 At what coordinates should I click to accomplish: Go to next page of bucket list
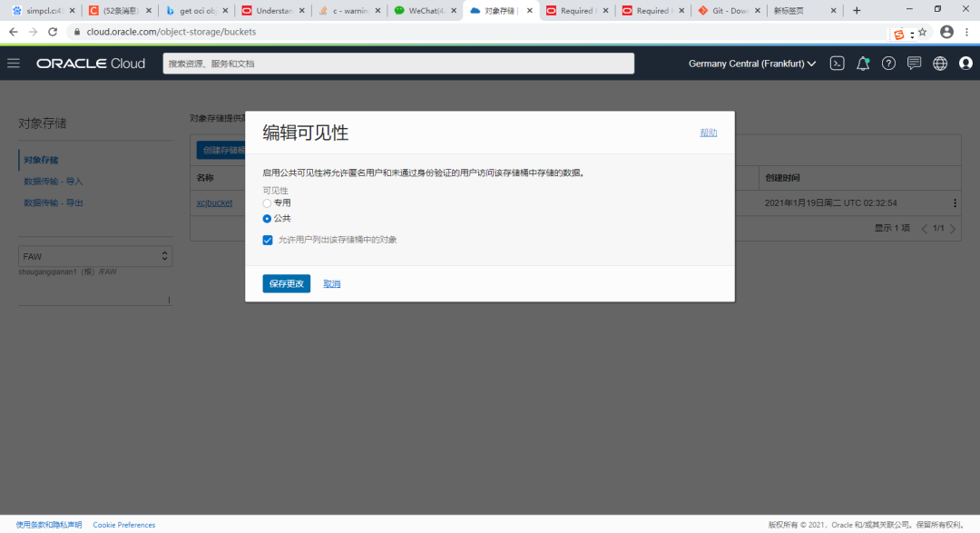953,229
